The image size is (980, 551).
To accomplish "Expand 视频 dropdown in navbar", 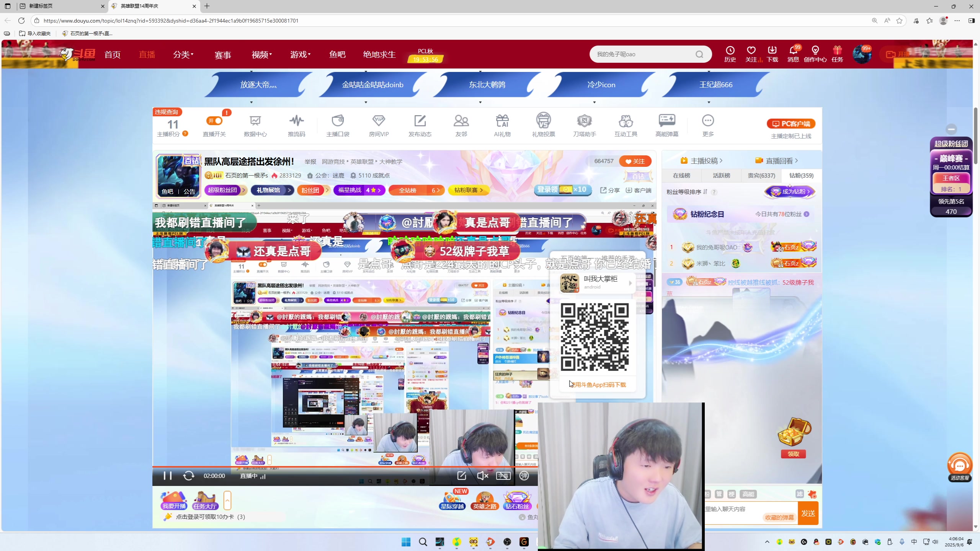I will [261, 54].
